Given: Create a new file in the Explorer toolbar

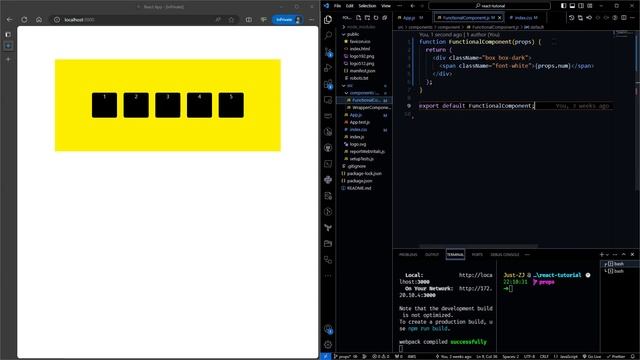Looking at the screenshot, I should (358, 18).
